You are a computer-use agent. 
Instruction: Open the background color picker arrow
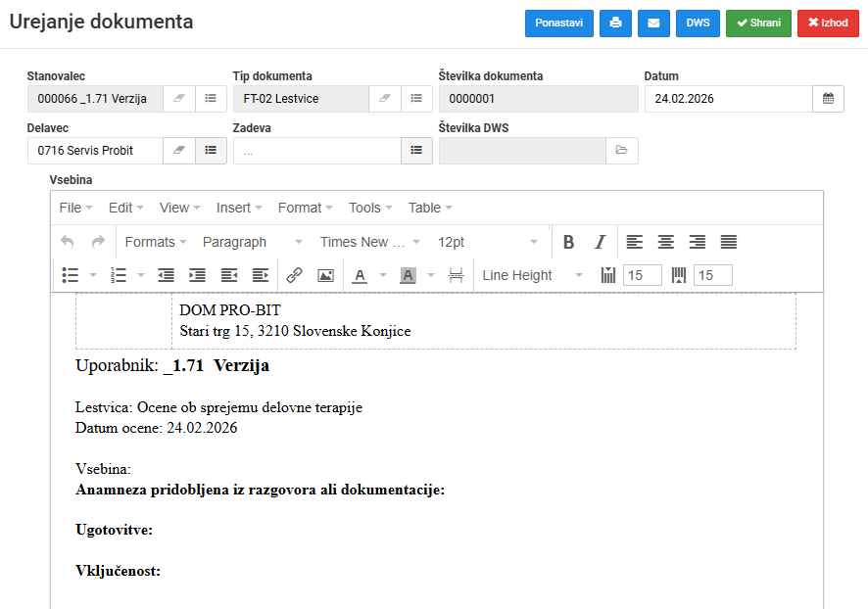431,275
